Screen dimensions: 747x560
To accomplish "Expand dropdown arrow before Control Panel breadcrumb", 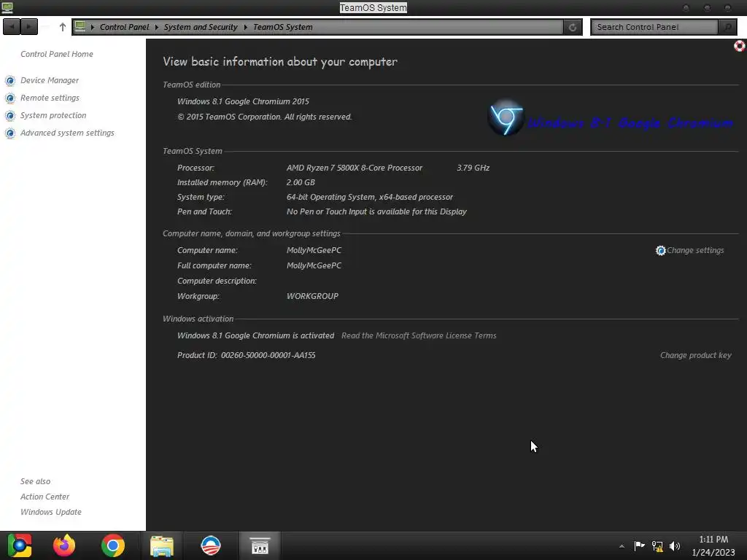I will 93,27.
